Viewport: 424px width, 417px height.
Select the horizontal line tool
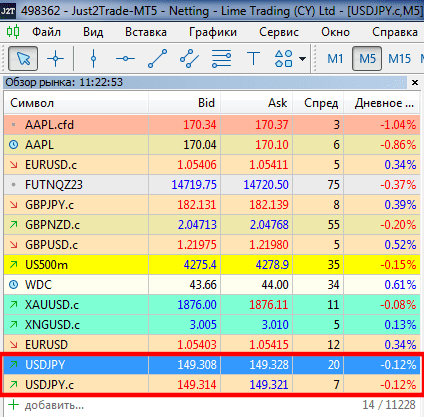[x=125, y=59]
